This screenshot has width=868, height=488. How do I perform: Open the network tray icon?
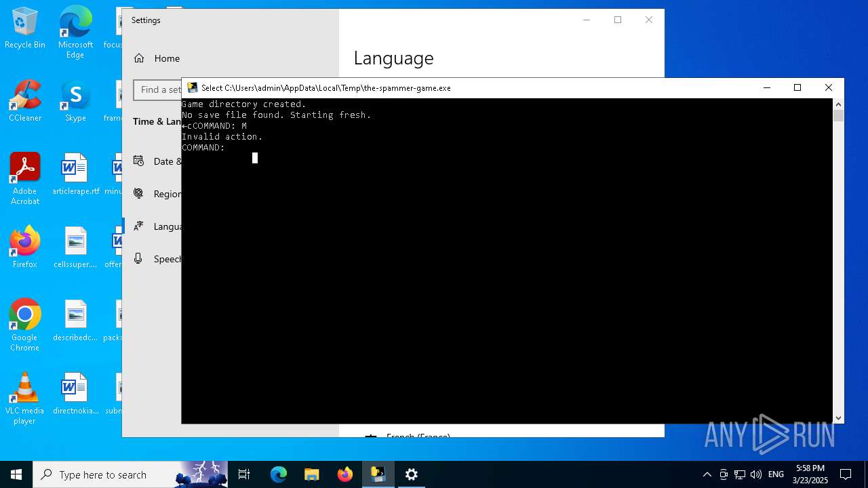(x=740, y=474)
